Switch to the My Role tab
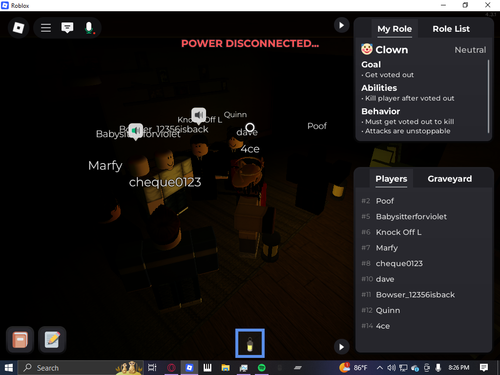Image resolution: width=500 pixels, height=375 pixels. click(394, 29)
